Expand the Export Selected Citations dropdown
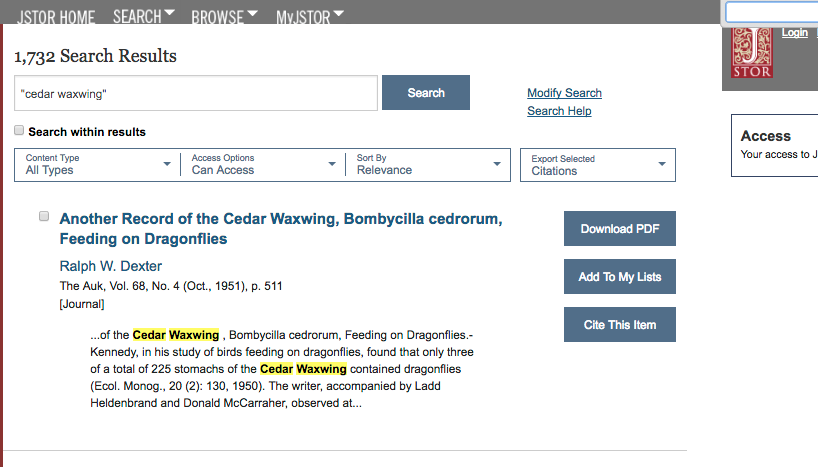This screenshot has height=467, width=818. [598, 165]
